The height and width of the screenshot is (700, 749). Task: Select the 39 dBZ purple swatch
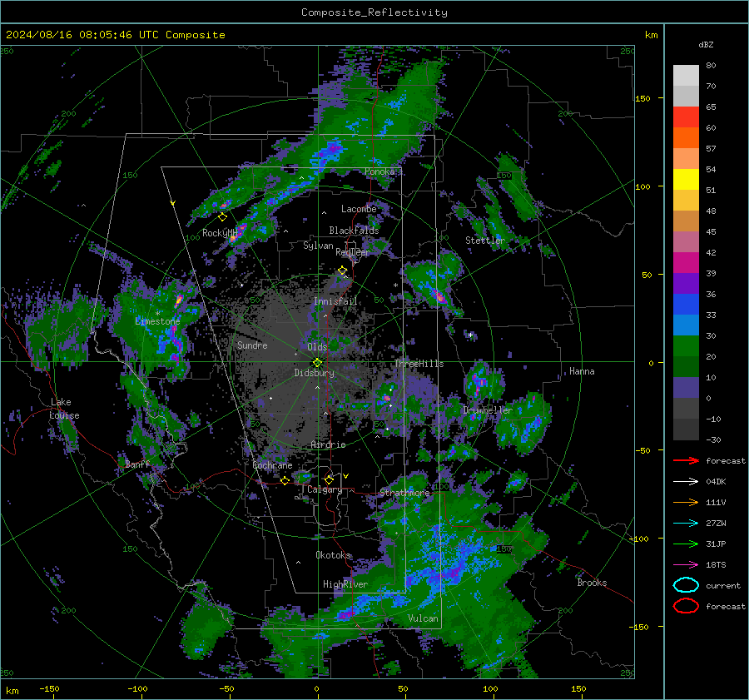(686, 283)
